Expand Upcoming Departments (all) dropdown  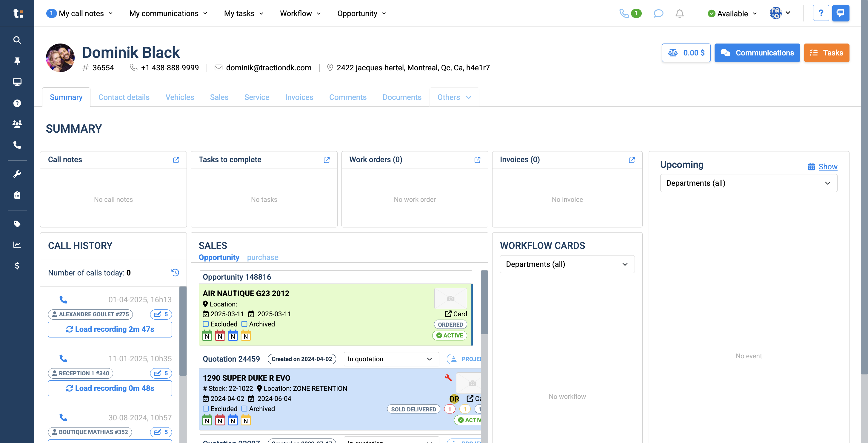pyautogui.click(x=748, y=183)
